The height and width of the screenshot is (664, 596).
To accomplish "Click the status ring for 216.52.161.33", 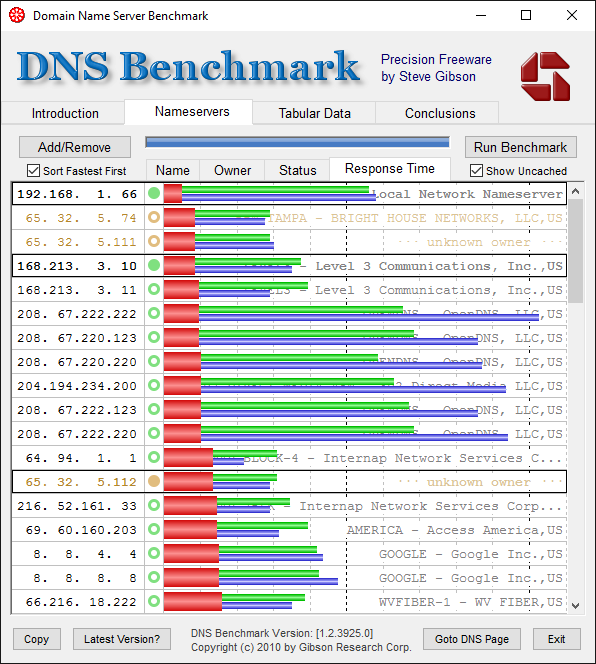I will coord(154,505).
